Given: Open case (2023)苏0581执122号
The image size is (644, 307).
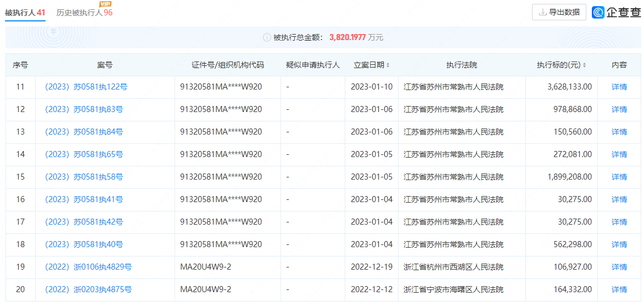Looking at the screenshot, I should coord(86,87).
